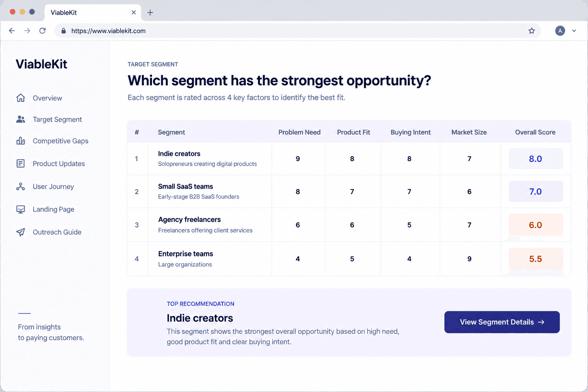
Task: Click Indie creators recommendation heading
Action: 200,318
